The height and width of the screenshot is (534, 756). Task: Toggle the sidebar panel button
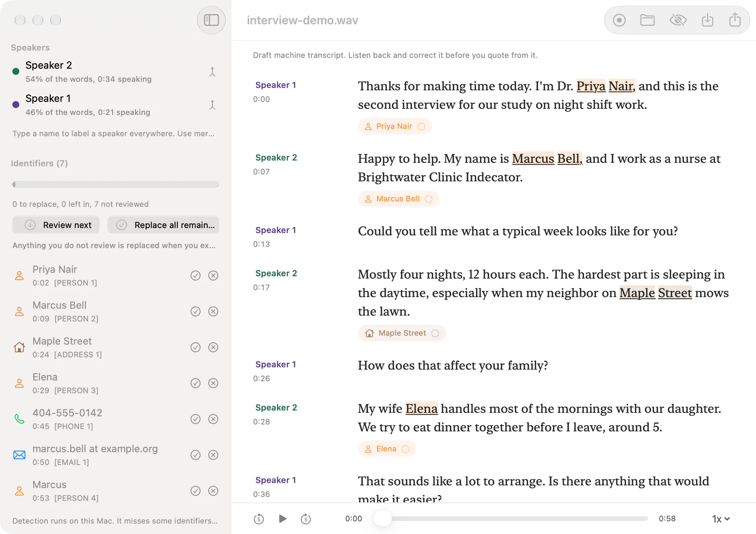(x=211, y=20)
